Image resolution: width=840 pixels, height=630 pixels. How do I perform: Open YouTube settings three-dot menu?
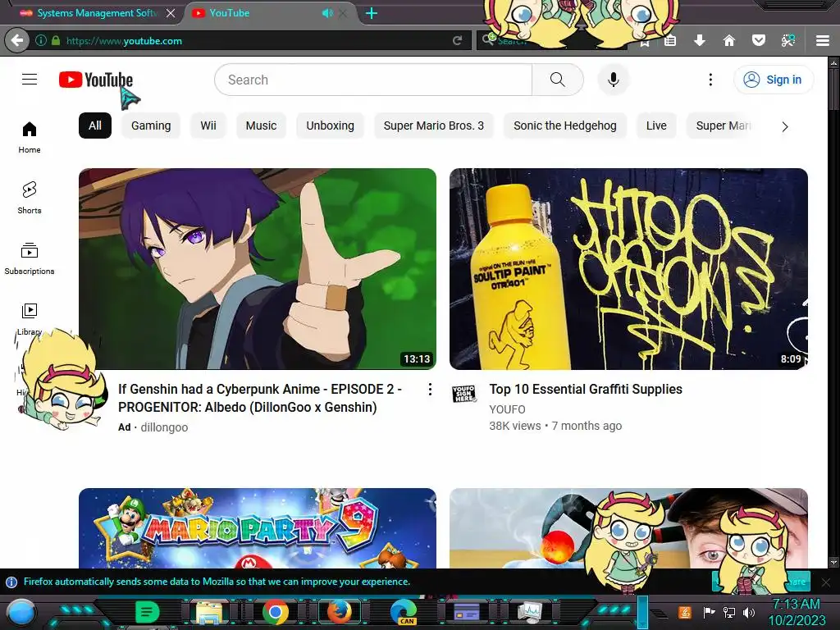coord(710,80)
